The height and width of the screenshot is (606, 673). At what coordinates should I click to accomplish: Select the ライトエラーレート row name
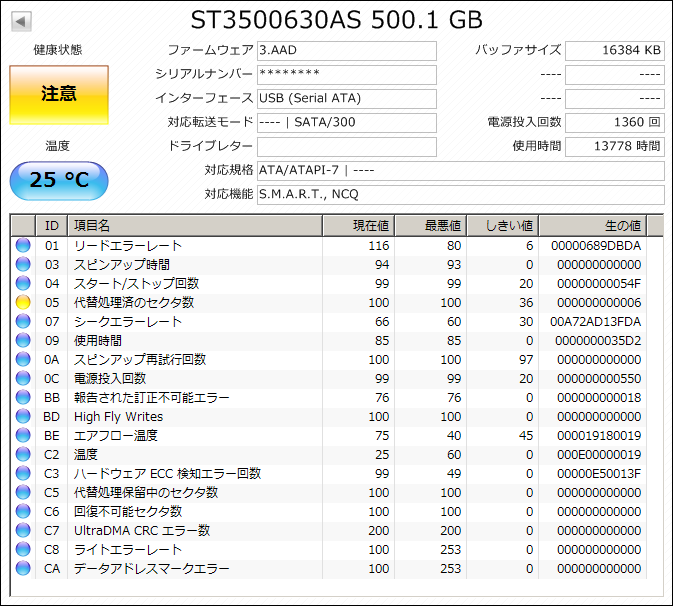tap(128, 549)
